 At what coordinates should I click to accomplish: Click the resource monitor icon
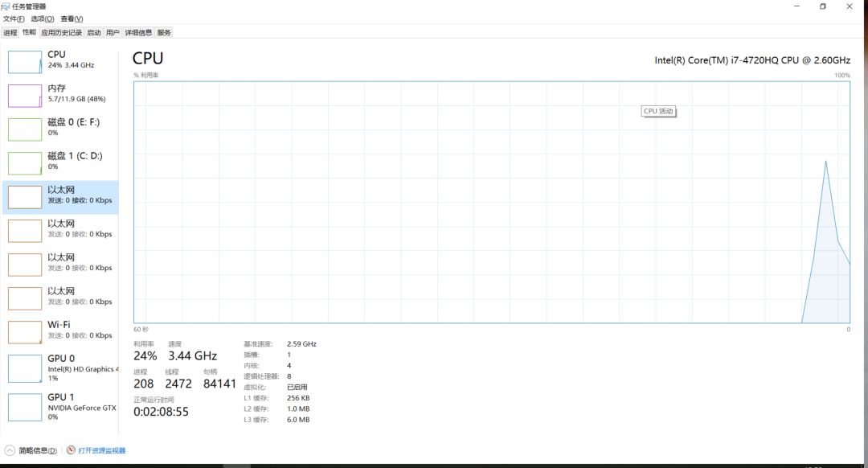click(71, 450)
